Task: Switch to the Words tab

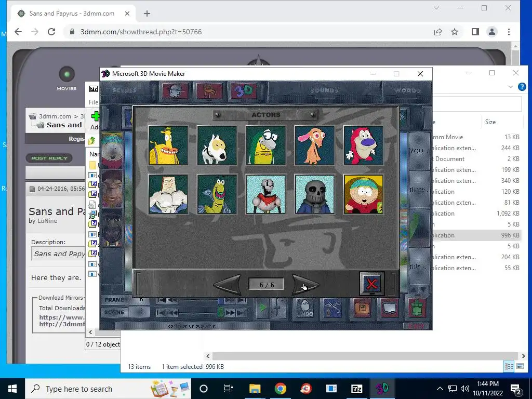Action: [407, 90]
